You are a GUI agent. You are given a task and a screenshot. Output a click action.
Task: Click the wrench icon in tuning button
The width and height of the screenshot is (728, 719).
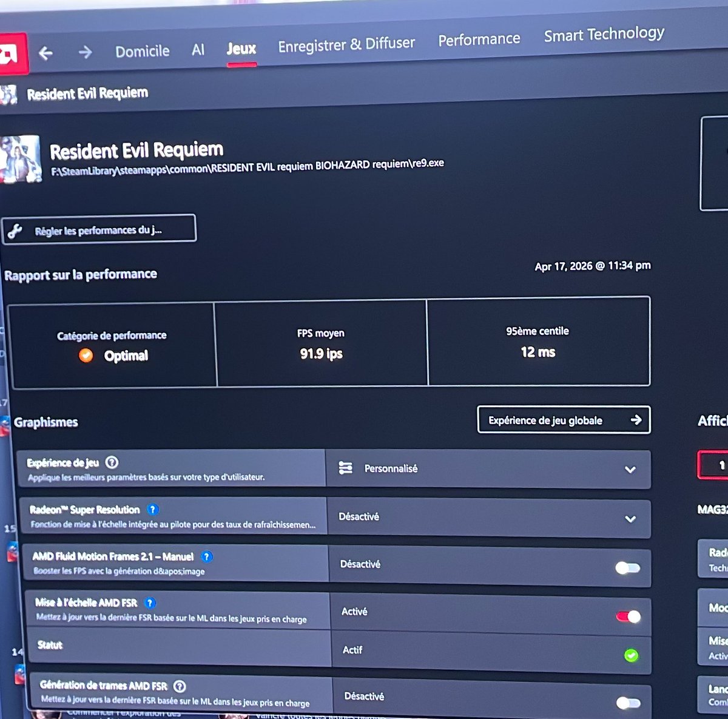click(x=15, y=231)
